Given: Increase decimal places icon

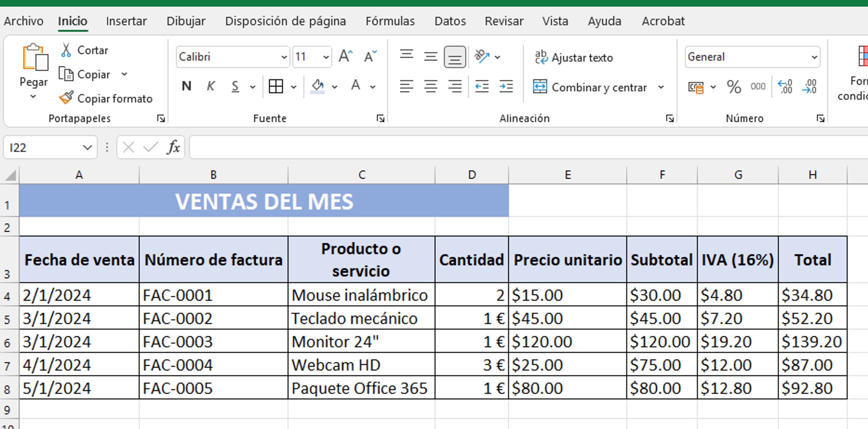Looking at the screenshot, I should tap(785, 87).
